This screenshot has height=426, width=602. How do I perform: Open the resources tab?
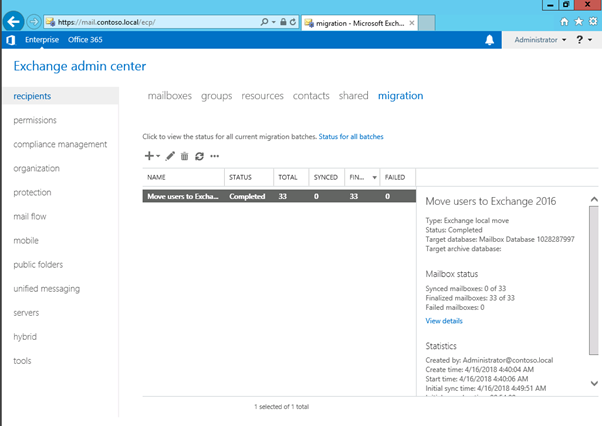(263, 96)
